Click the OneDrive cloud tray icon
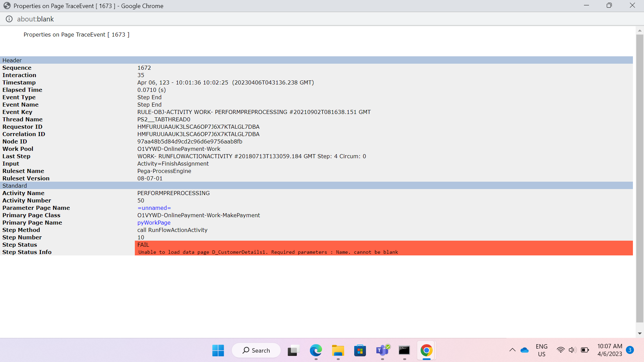The image size is (644, 362). [525, 350]
